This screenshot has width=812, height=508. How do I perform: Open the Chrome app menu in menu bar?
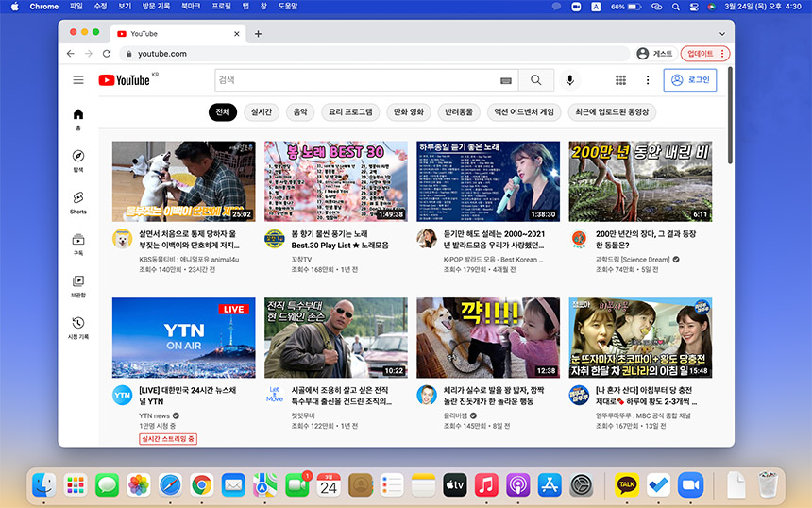click(44, 7)
